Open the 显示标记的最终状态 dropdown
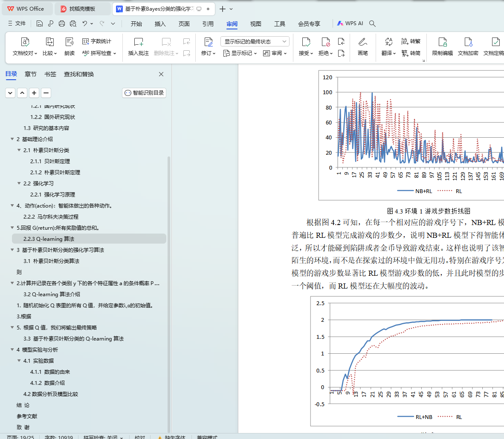Screen dimensions: 504x439 coord(255,41)
